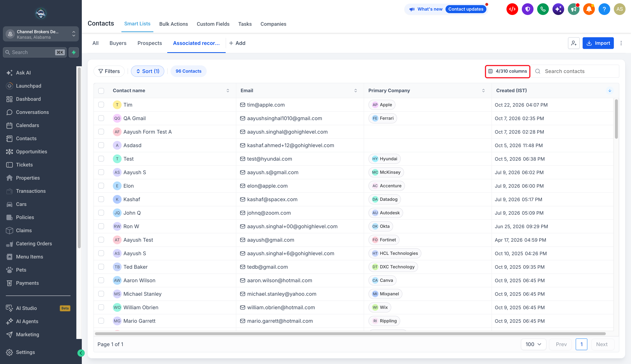
Task: Sort by the Contact name column arrows
Action: [x=228, y=91]
